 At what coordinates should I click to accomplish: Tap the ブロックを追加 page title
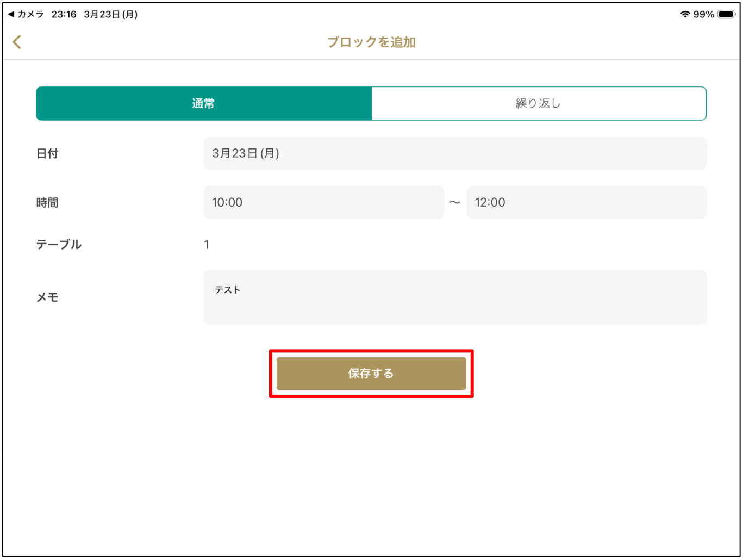(x=371, y=42)
